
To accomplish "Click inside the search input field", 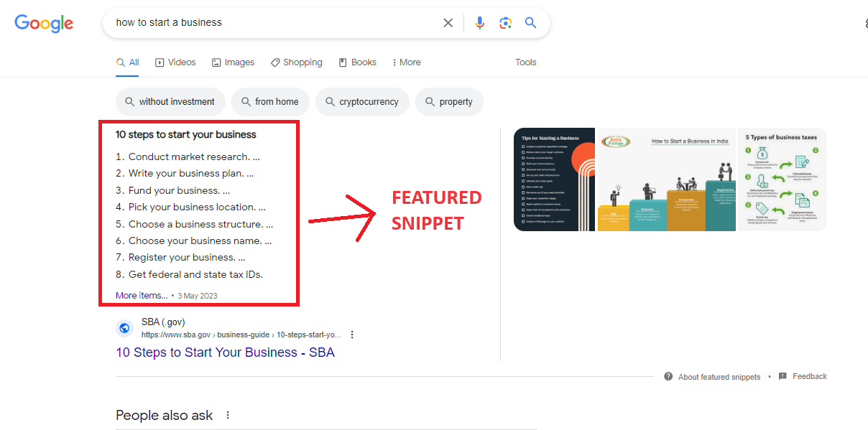I will (273, 23).
